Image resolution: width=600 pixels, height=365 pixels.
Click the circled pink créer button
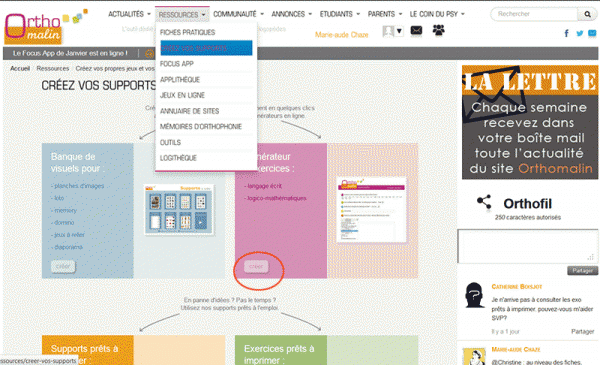click(x=256, y=266)
